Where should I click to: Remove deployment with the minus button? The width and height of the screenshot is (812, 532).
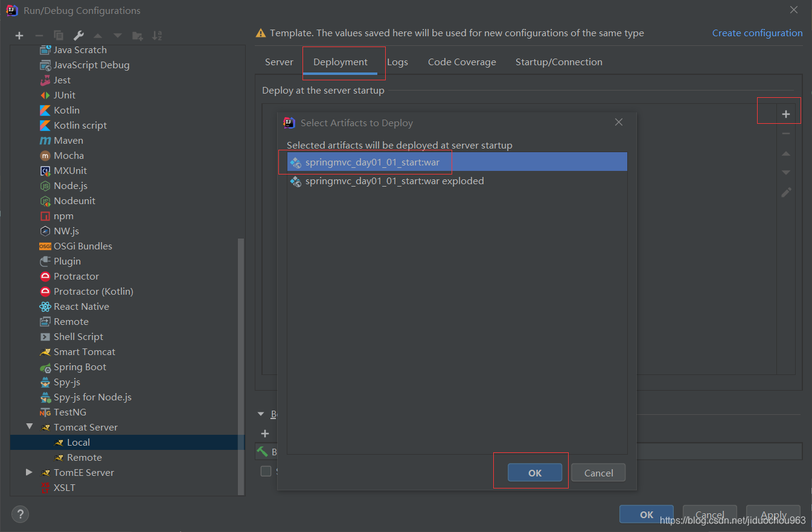(x=786, y=133)
